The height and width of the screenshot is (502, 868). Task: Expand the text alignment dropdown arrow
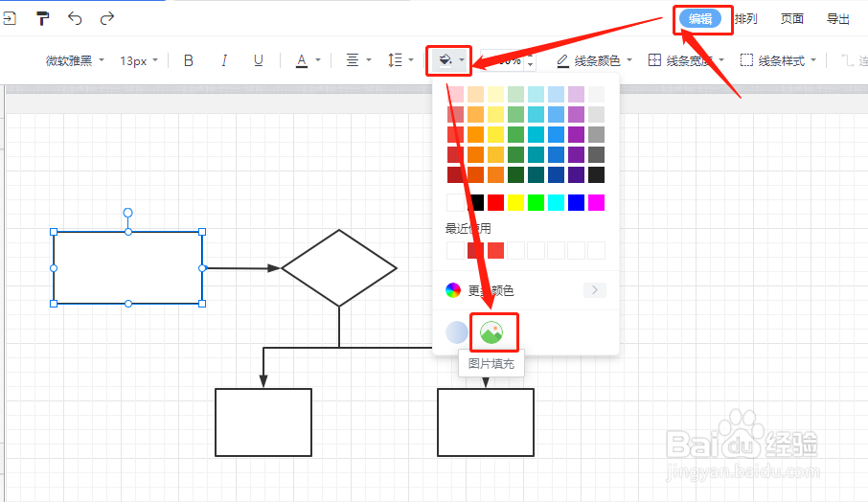(369, 59)
